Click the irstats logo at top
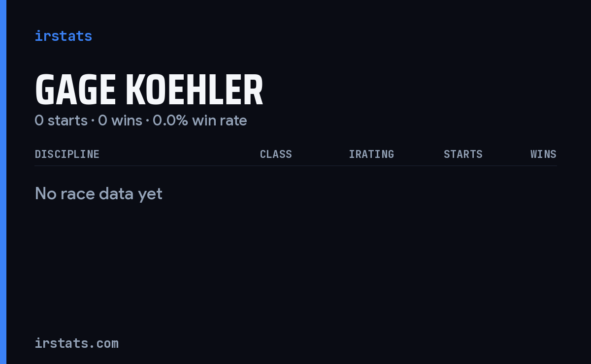591x364 pixels. [x=64, y=36]
